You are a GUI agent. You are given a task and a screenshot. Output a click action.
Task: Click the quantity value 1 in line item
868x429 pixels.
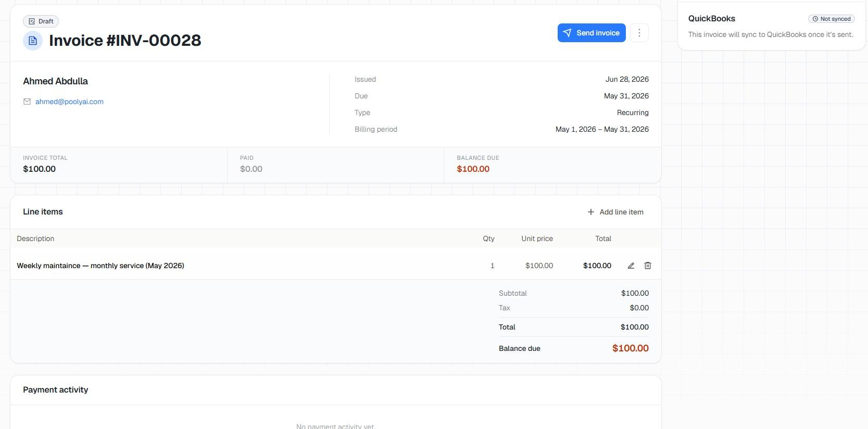(492, 266)
